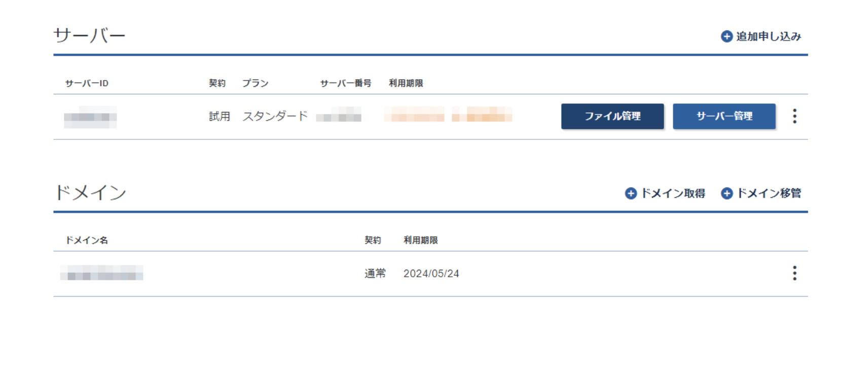Viewport: 868px width, 365px height.
Task: Click the ドメイン移管 link text
Action: [x=769, y=193]
